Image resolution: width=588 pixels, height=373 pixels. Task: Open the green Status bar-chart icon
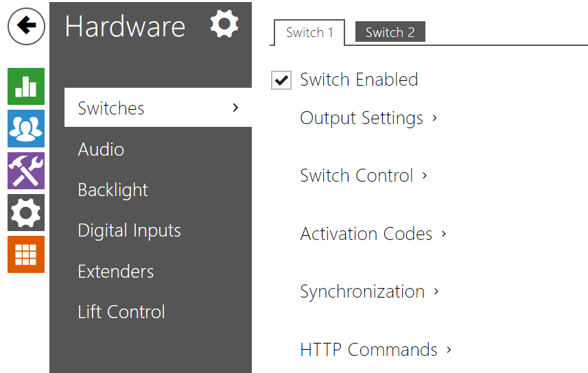[26, 86]
